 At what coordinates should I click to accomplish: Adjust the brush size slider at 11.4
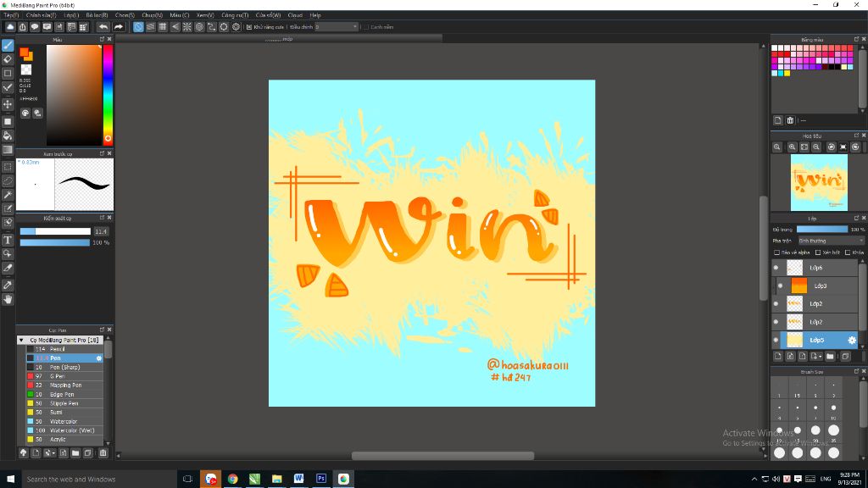pos(55,231)
